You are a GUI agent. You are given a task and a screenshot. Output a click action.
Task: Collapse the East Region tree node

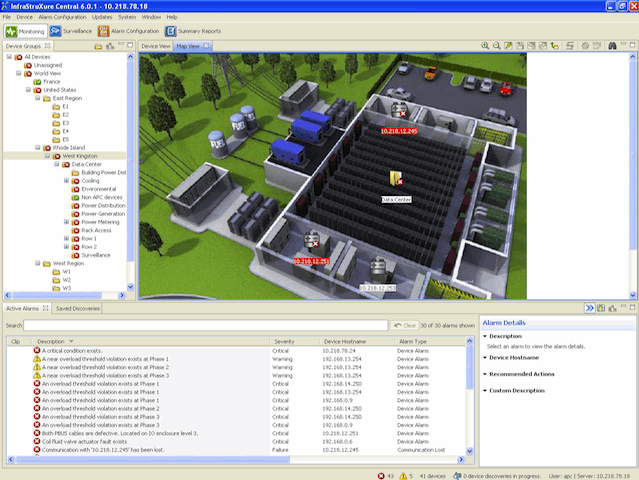coord(38,98)
